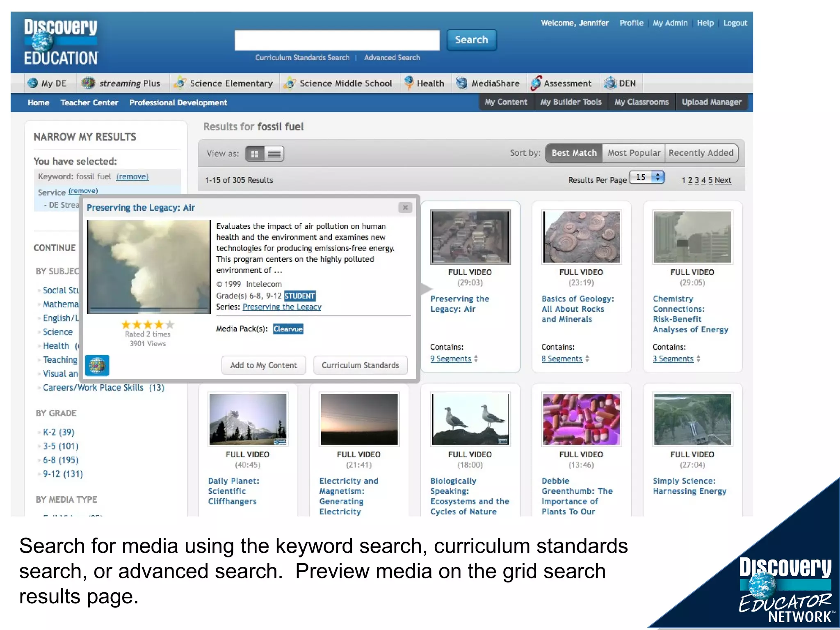The image size is (840, 630).
Task: Go to results page 2
Action: click(690, 180)
